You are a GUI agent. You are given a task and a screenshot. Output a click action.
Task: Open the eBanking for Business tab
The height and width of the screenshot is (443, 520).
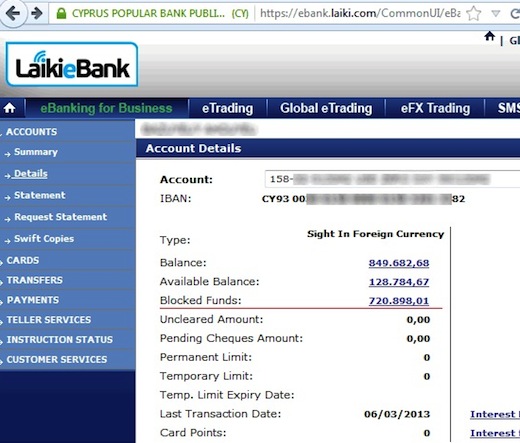coord(106,108)
